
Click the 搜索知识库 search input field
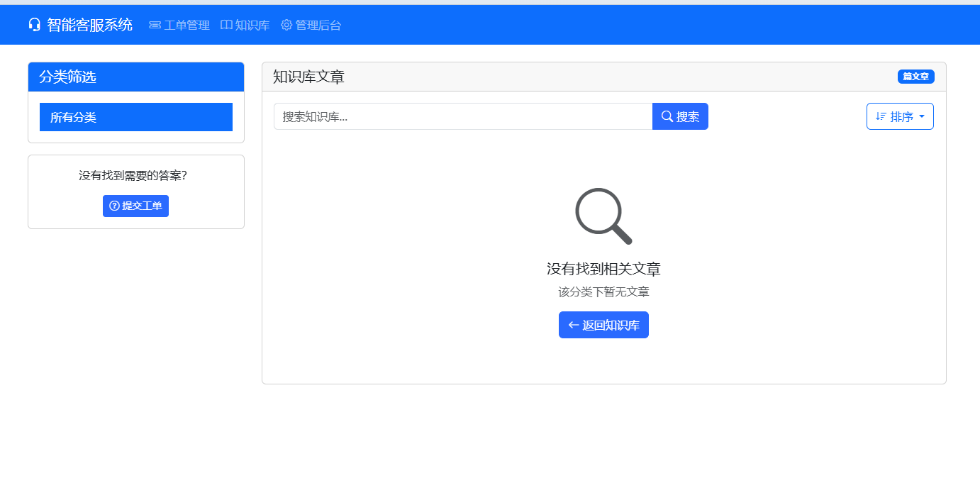tap(461, 116)
